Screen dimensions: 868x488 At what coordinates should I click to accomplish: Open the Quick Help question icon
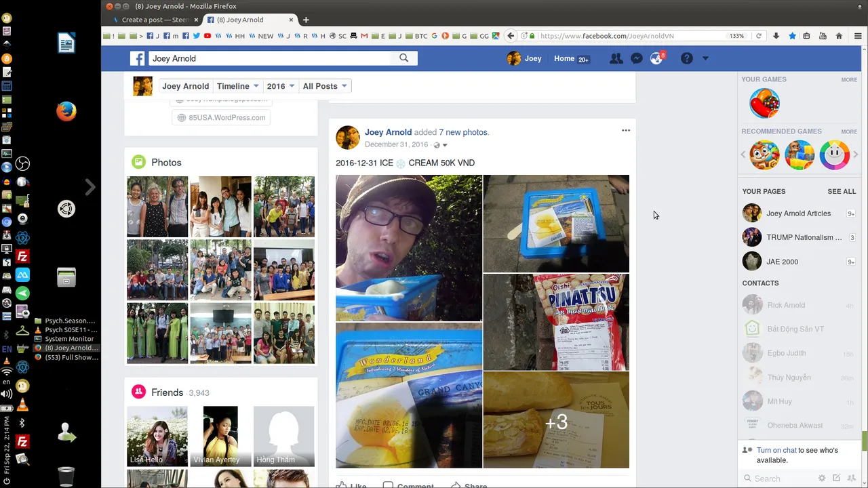click(x=687, y=59)
